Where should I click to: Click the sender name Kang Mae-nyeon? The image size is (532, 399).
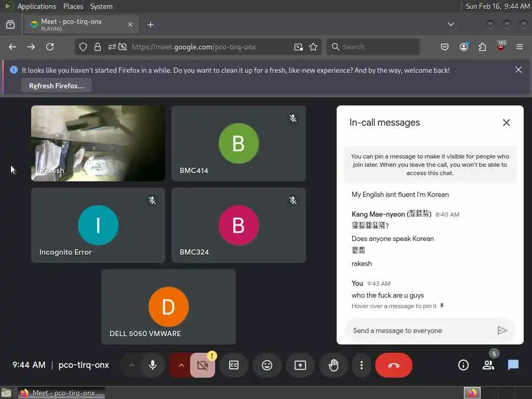(x=391, y=214)
